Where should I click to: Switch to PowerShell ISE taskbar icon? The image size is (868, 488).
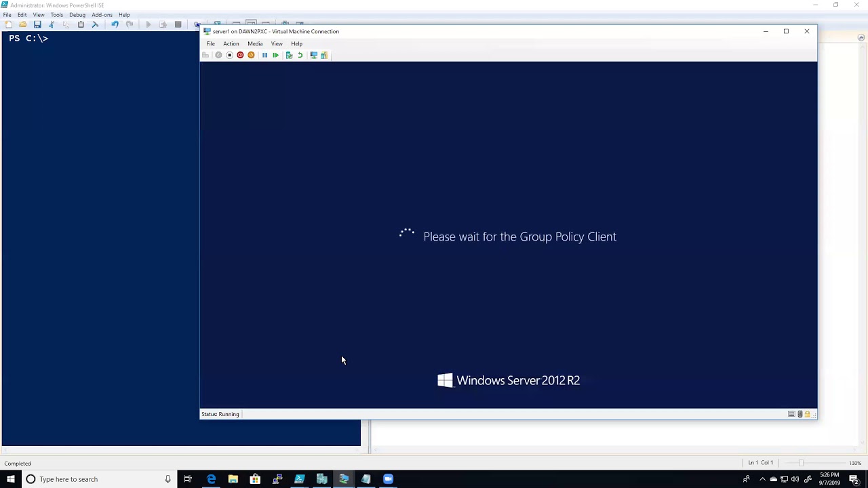point(299,479)
